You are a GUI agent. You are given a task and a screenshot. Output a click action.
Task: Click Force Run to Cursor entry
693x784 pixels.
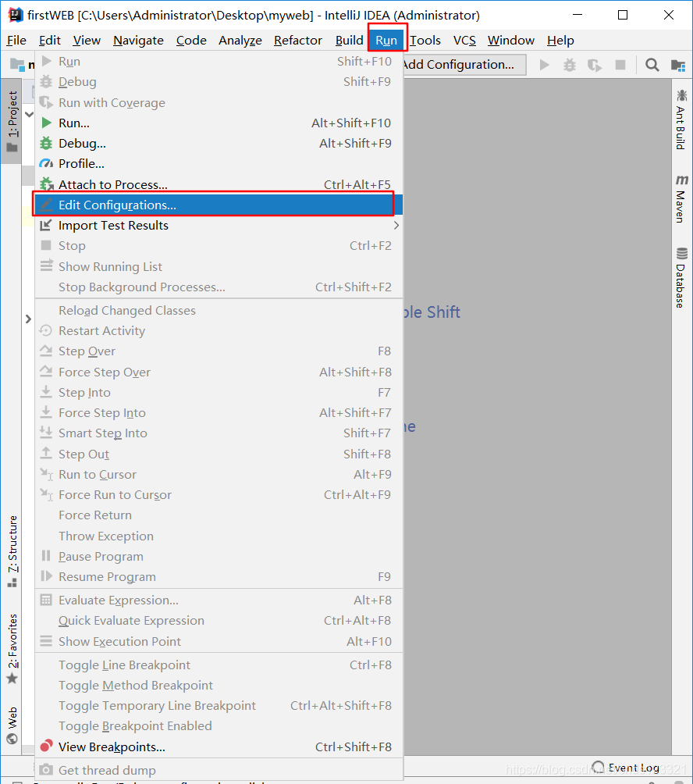pyautogui.click(x=219, y=495)
